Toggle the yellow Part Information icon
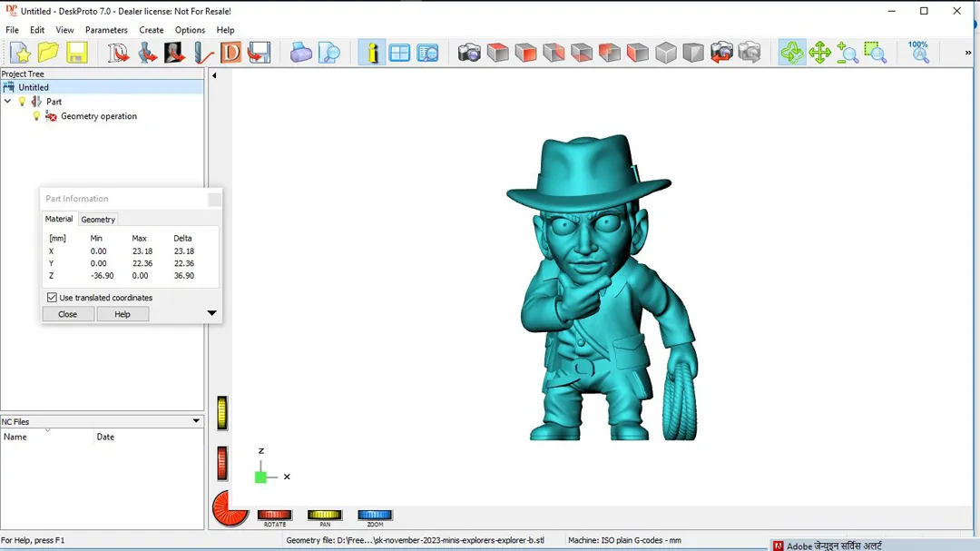 372,53
